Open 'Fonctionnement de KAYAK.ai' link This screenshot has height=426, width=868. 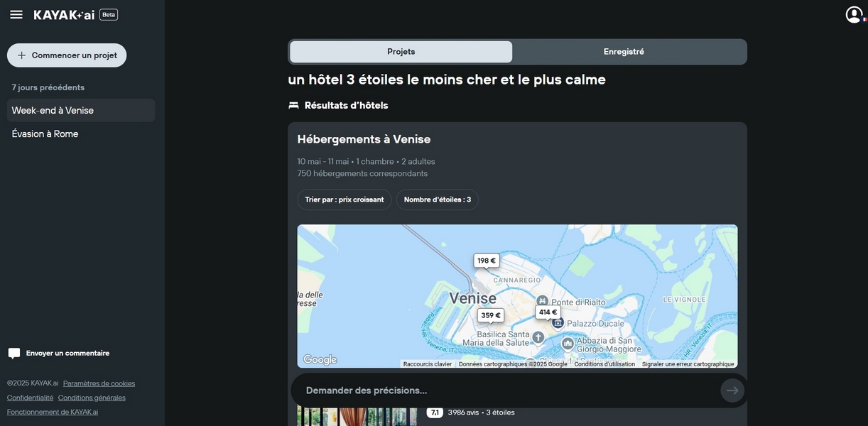coord(53,412)
